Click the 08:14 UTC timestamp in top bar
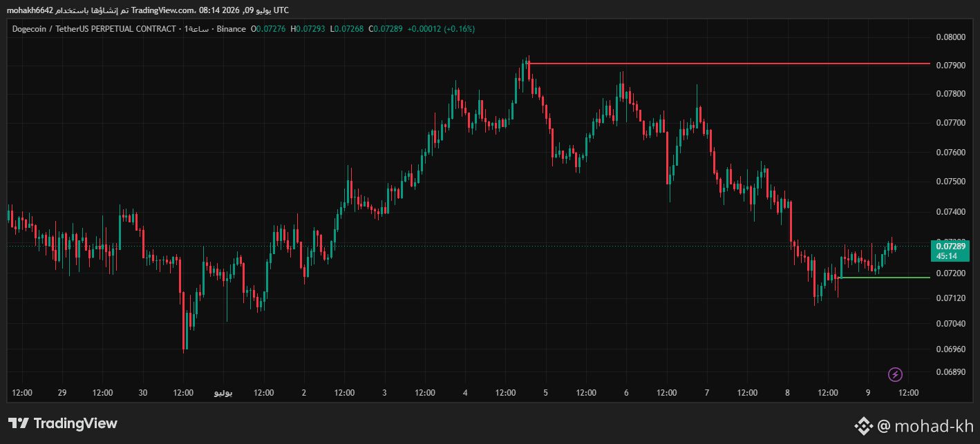This screenshot has height=444, width=980. pyautogui.click(x=243, y=10)
